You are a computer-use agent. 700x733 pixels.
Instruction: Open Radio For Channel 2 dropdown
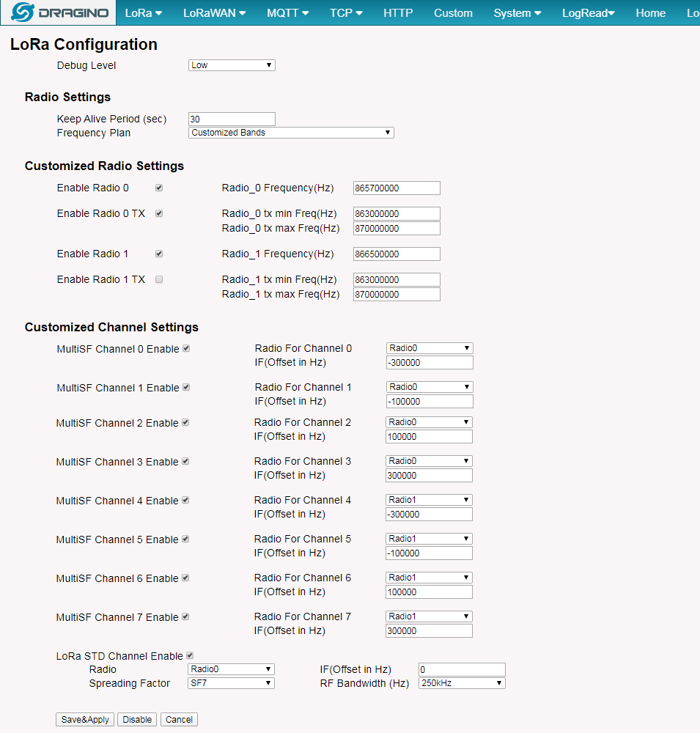click(429, 422)
